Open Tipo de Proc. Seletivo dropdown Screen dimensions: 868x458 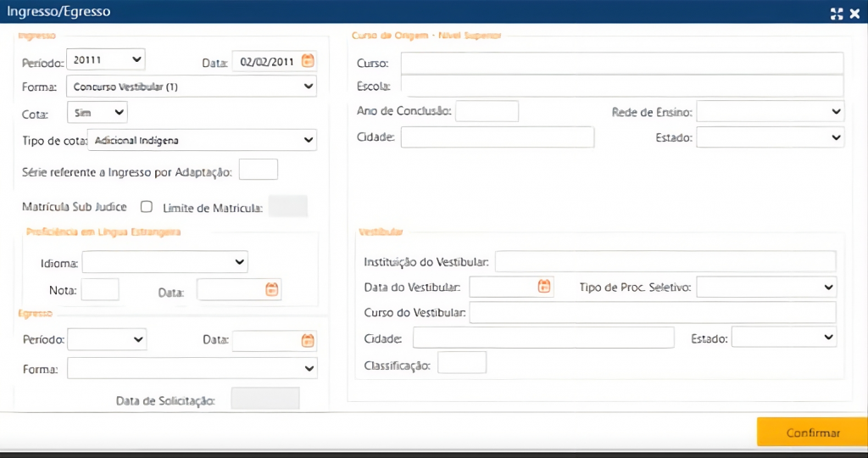click(x=765, y=288)
